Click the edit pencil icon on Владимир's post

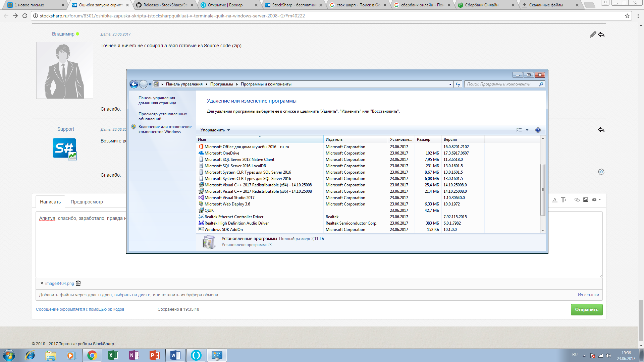click(593, 35)
